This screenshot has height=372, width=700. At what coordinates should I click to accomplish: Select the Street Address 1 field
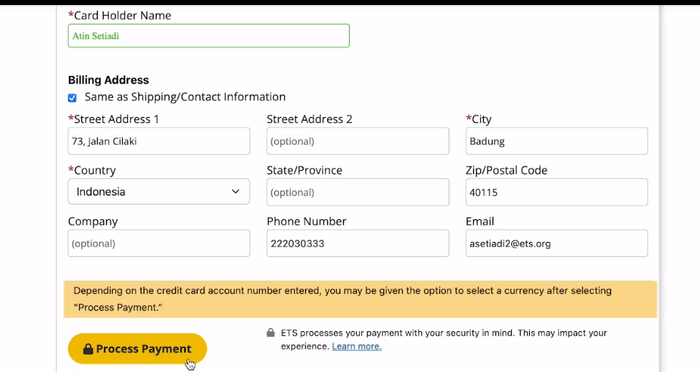(159, 141)
